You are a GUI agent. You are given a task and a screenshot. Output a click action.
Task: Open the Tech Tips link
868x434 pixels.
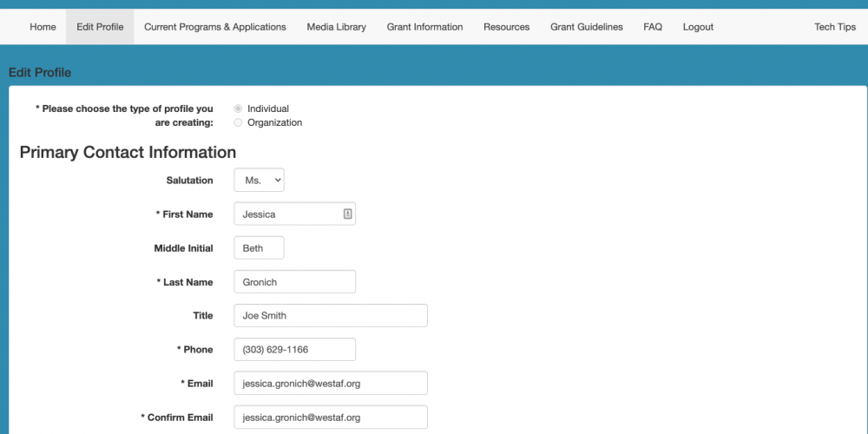click(x=835, y=27)
